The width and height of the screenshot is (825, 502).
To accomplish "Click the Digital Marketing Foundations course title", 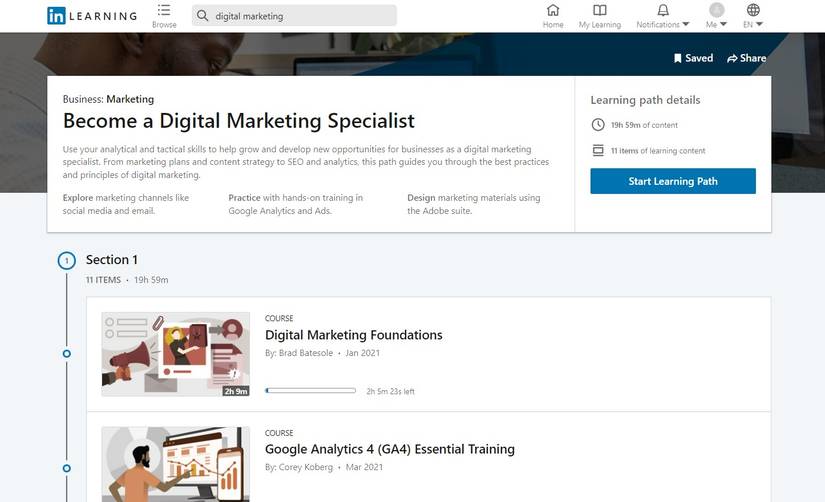I will 353,335.
